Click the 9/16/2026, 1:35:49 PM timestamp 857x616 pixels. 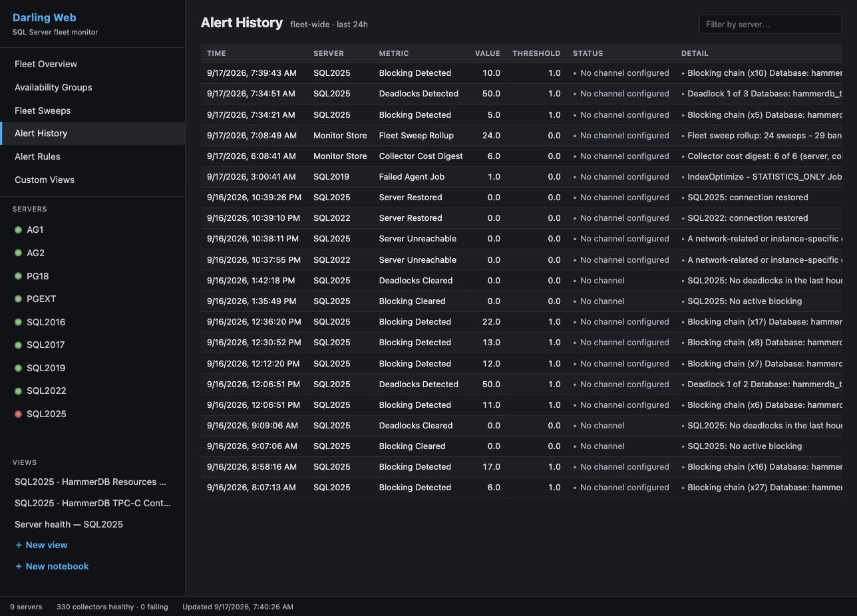252,301
